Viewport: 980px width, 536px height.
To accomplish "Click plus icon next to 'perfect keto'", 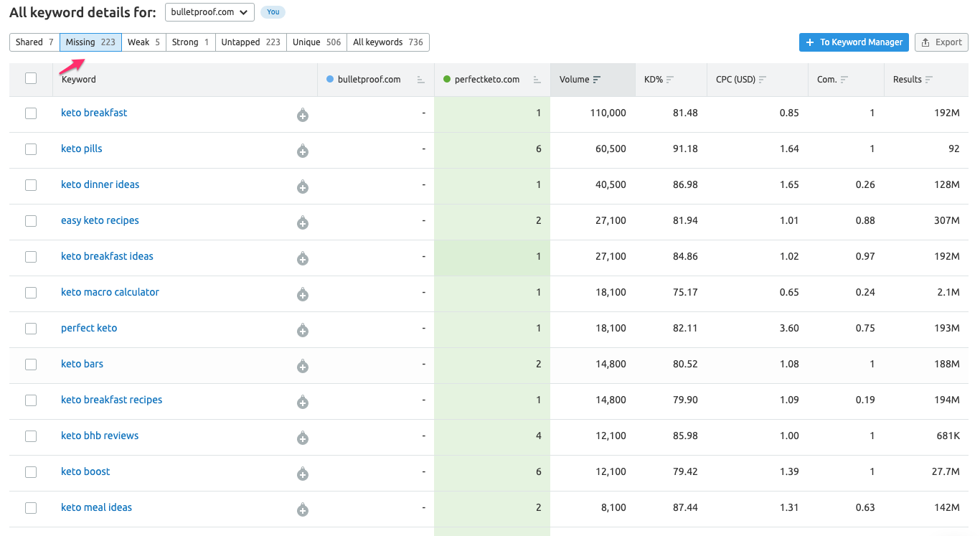I will [303, 330].
